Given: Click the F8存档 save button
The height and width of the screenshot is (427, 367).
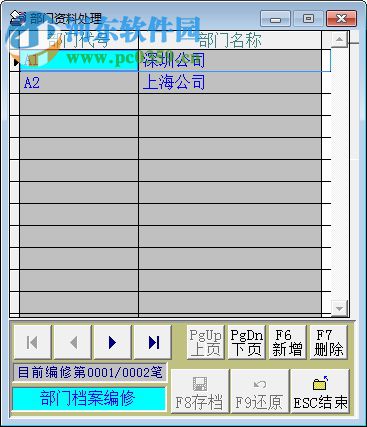Looking at the screenshot, I should pos(200,391).
